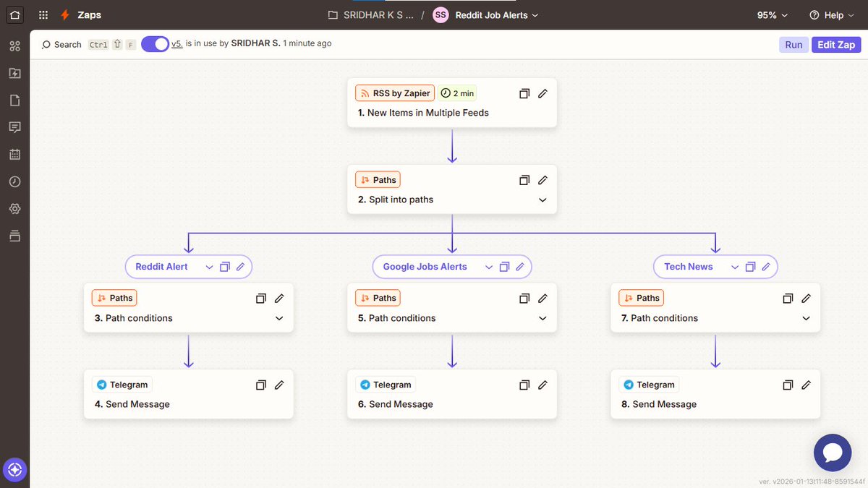Edit step 4 Send Message pencil
This screenshot has height=488, width=868.
click(x=279, y=385)
